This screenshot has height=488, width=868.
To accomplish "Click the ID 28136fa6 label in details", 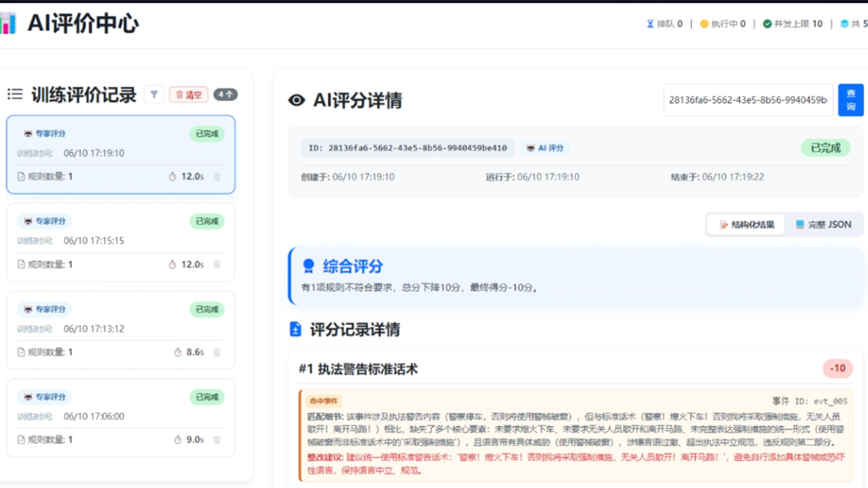I will click(407, 147).
